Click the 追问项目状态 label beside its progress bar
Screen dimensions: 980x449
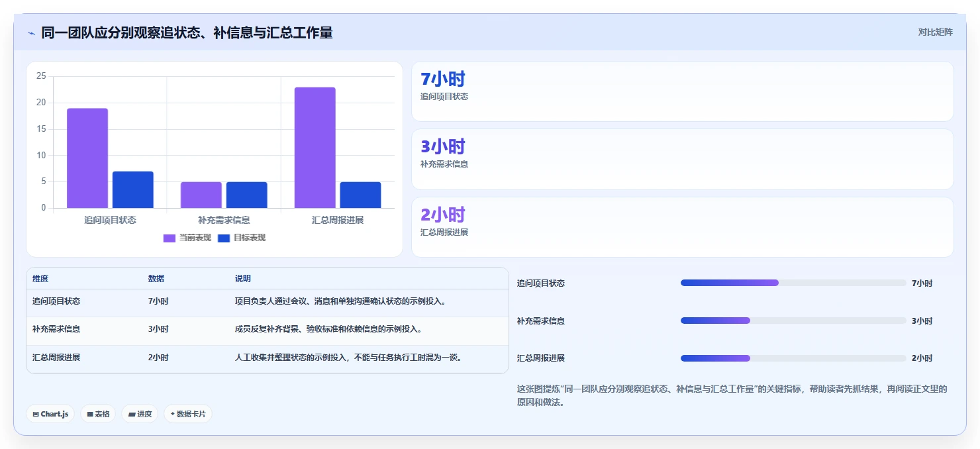click(x=541, y=283)
